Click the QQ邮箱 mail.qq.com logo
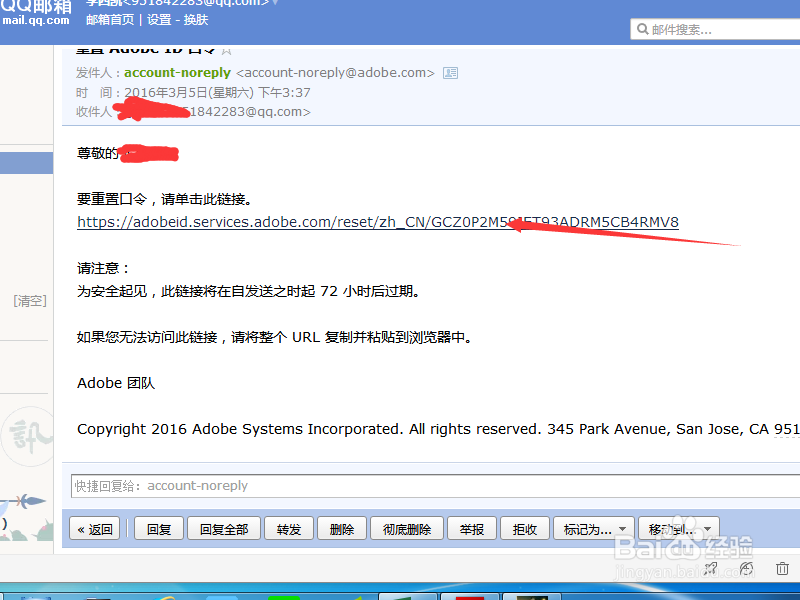The image size is (800, 600). click(x=36, y=13)
